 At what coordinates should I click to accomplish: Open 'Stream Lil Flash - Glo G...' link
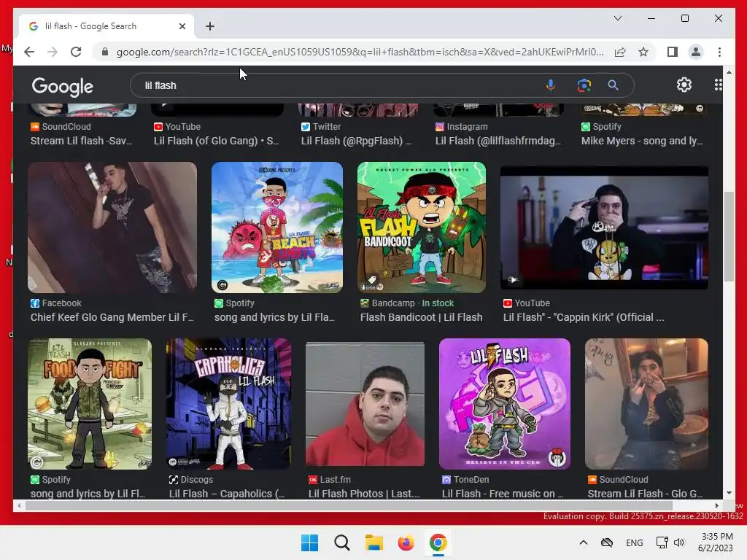[x=645, y=494]
